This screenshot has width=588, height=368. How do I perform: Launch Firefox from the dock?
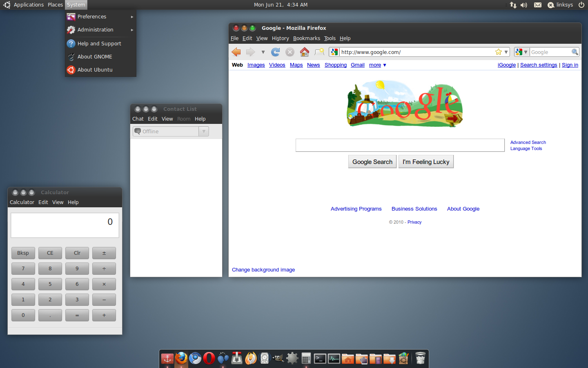pyautogui.click(x=181, y=359)
